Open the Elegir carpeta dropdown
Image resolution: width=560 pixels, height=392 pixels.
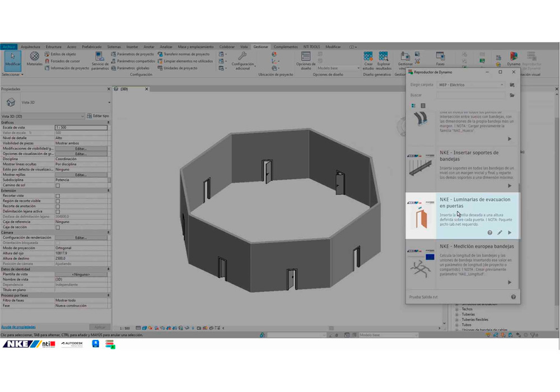470,85
